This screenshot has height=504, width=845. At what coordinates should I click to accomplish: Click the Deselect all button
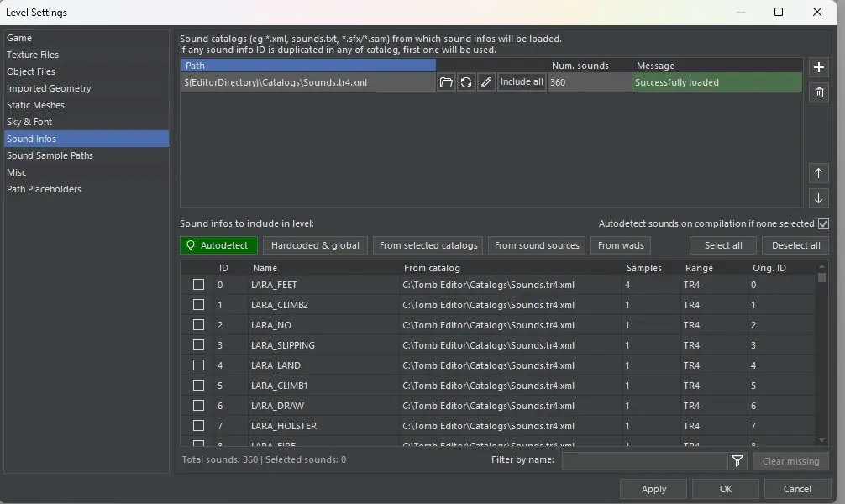[x=795, y=245]
